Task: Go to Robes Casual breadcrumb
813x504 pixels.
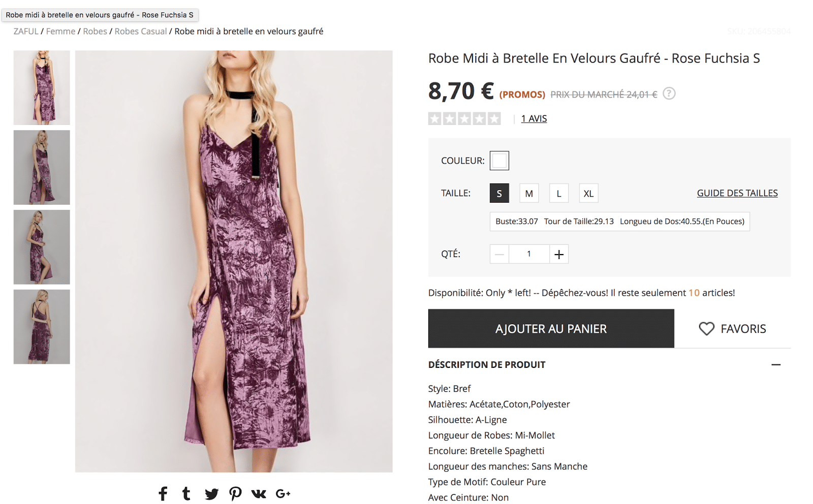Action: pos(140,31)
